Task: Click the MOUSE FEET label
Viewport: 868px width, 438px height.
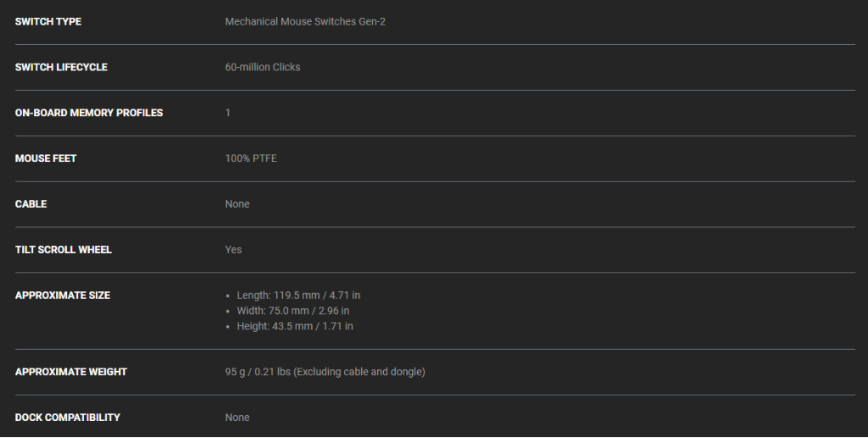Action: 46,158
